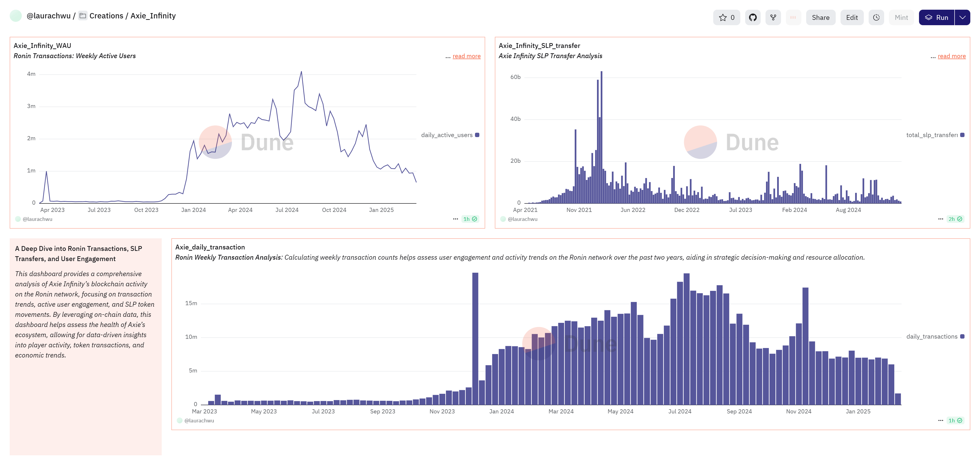Go to @laurachwu profile in breadcrumb
Viewport: 980px width, 465px height.
pyautogui.click(x=48, y=15)
